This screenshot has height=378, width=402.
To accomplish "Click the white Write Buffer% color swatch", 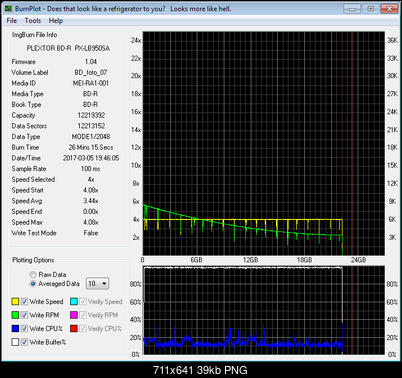I will [15, 342].
